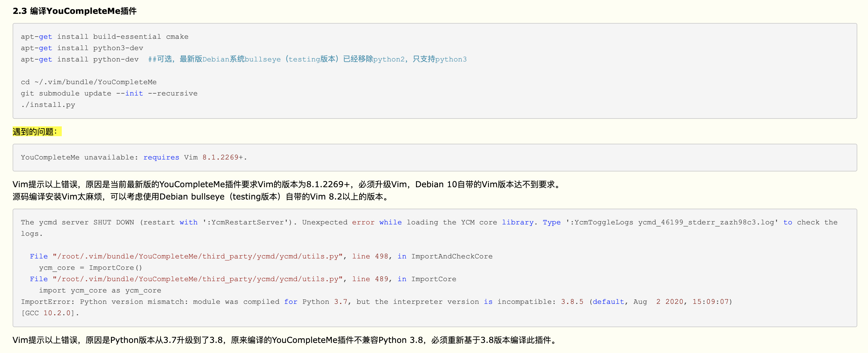The image size is (868, 353).
Task: Click the comment '##可选，最新版Debian系统bullseye'
Action: (214, 59)
